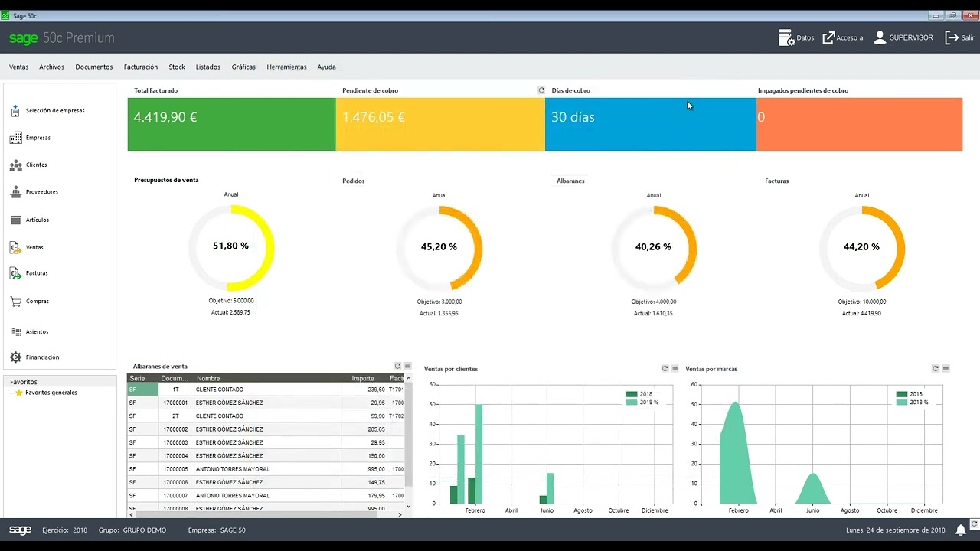
Task: Open the Gráficas menu
Action: 243,67
